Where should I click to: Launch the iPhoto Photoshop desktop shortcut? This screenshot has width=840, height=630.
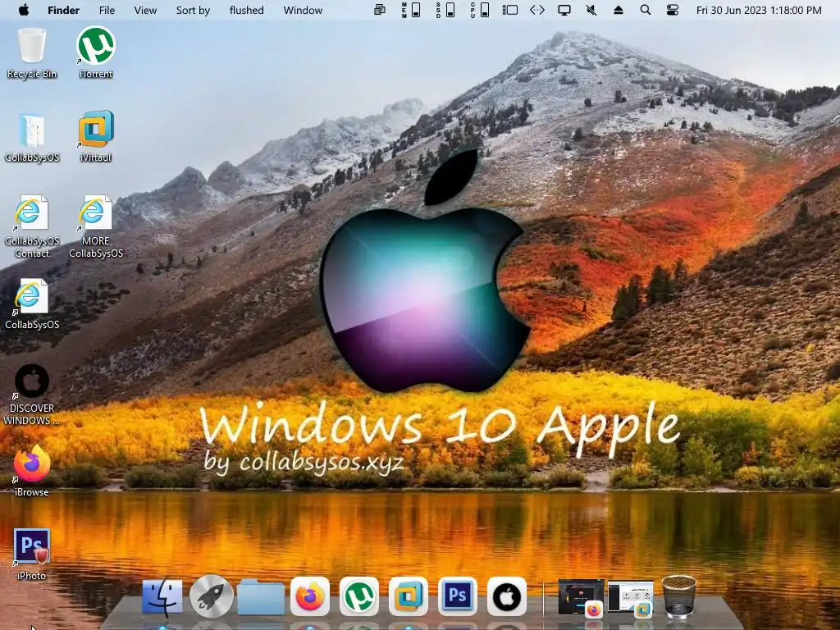(32, 554)
